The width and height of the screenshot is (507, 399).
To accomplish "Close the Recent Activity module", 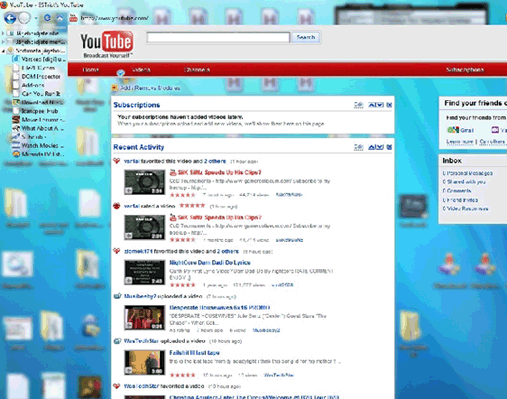I will [x=389, y=147].
